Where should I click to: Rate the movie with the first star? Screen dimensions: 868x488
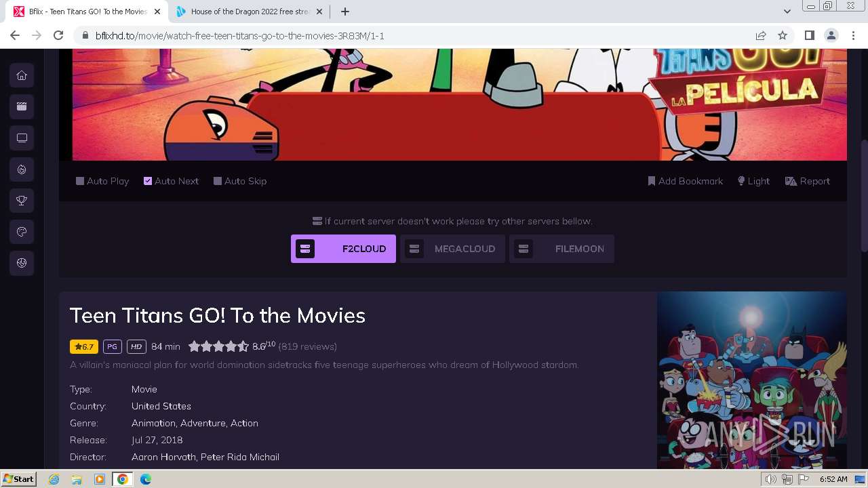click(x=194, y=346)
